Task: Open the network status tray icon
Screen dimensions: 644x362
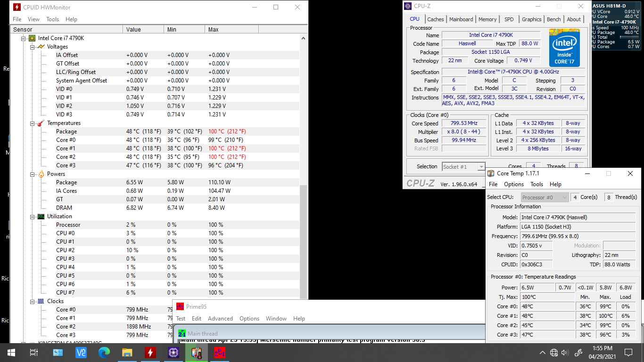Action: pos(554,352)
